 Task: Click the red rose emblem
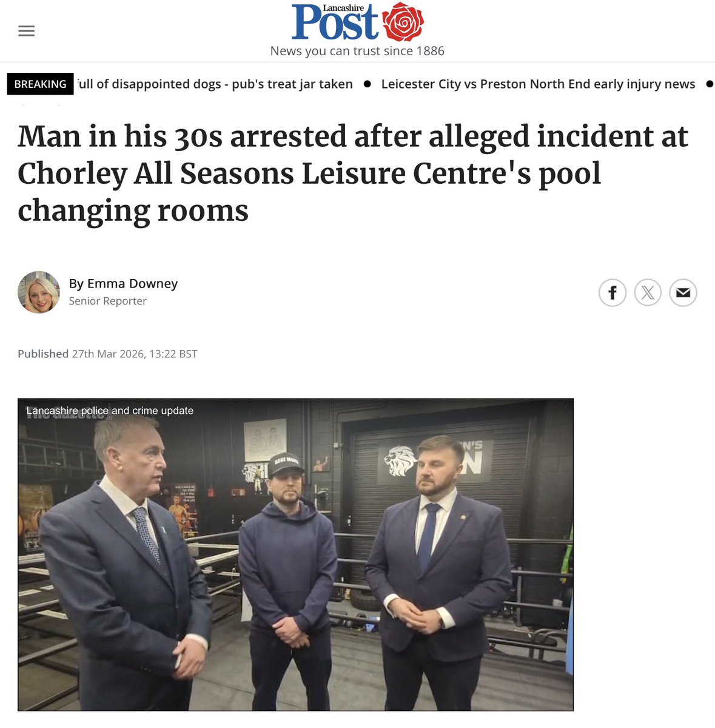(403, 22)
